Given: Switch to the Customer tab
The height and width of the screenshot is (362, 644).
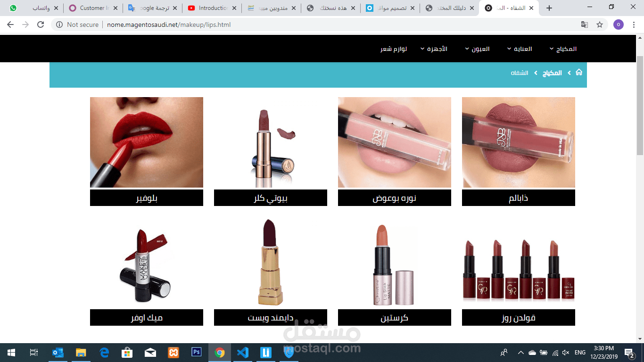Looking at the screenshot, I should (92, 8).
